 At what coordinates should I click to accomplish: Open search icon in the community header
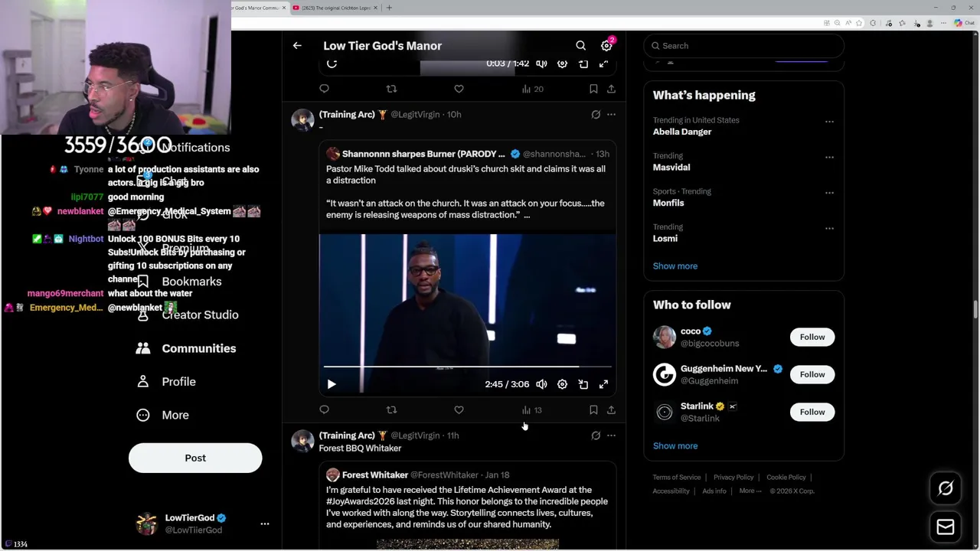tap(581, 46)
